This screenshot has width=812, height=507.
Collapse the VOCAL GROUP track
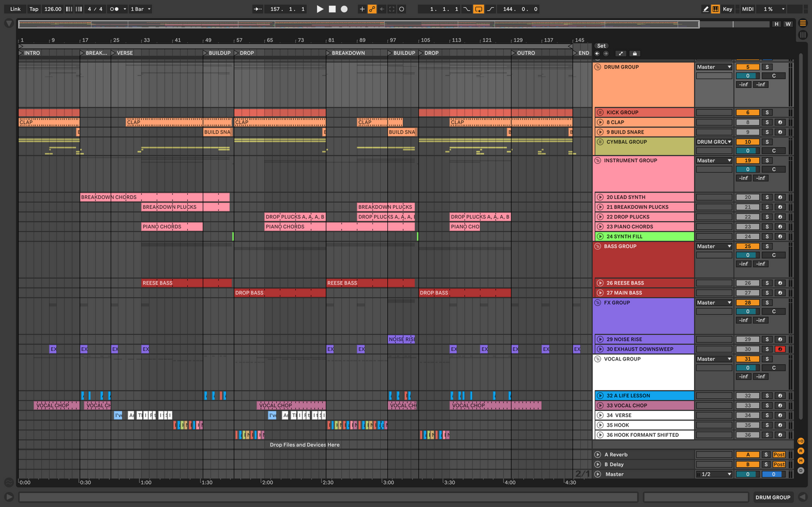598,359
